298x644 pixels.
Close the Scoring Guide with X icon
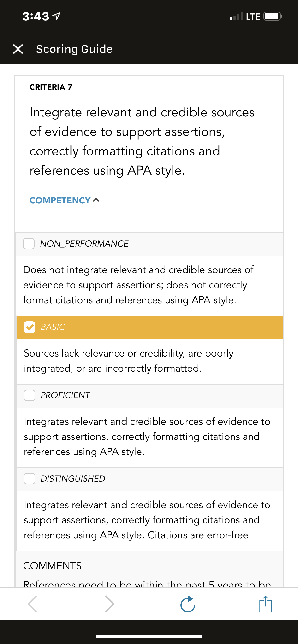tap(18, 49)
